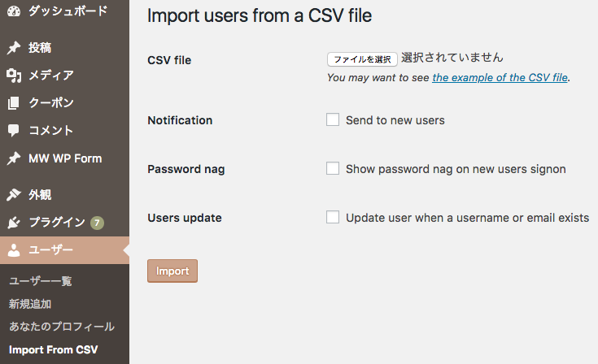Click the coupon pages icon
This screenshot has height=364, width=598.
pyautogui.click(x=14, y=103)
